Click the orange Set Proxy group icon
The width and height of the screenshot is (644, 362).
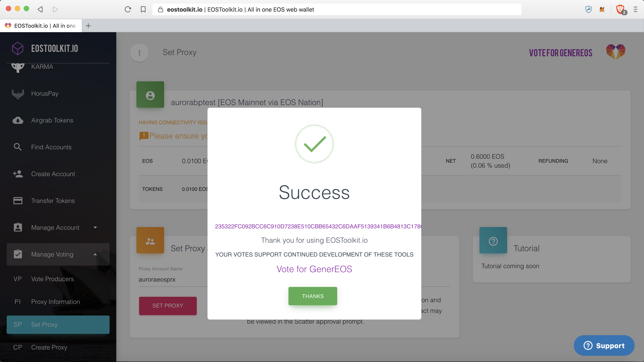[150, 240]
